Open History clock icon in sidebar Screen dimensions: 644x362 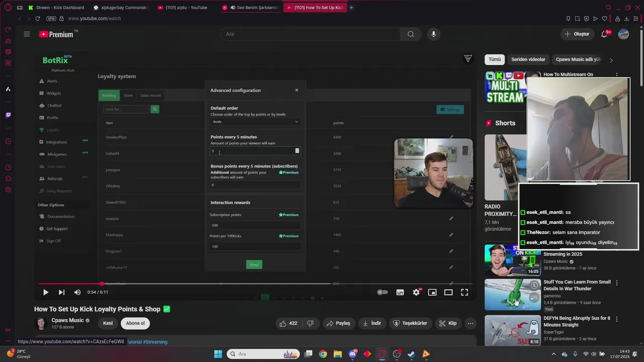pyautogui.click(x=8, y=167)
